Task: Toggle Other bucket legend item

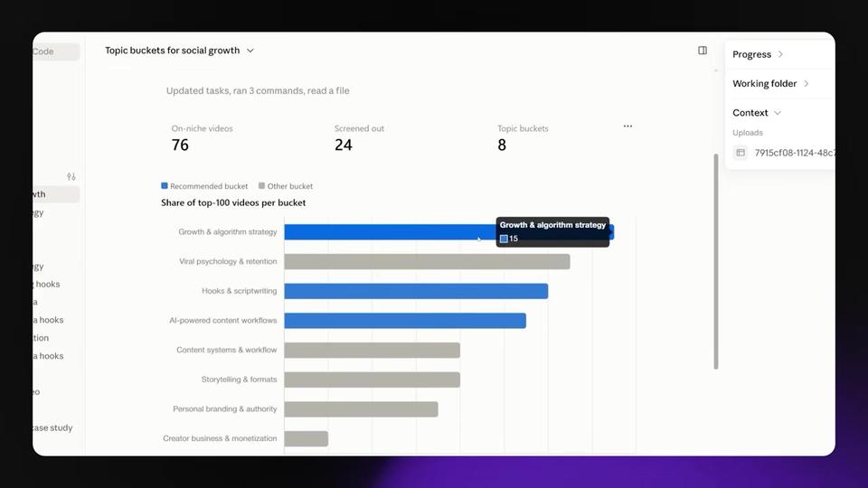Action: 286,186
